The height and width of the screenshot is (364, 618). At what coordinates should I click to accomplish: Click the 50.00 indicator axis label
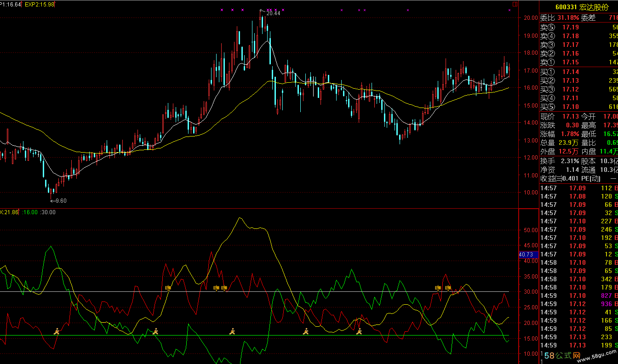pyautogui.click(x=530, y=230)
